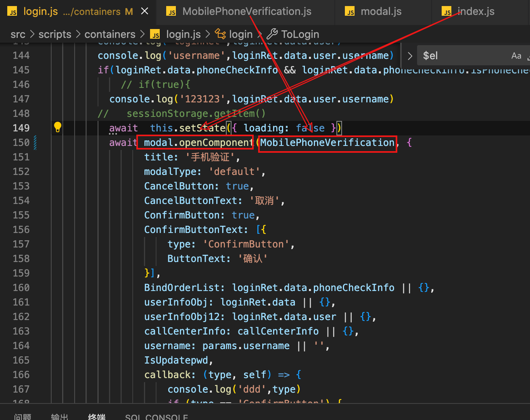Image resolution: width=530 pixels, height=420 pixels.
Task: Click commented sessionStorage.getItem() on line 148
Action: (x=196, y=114)
